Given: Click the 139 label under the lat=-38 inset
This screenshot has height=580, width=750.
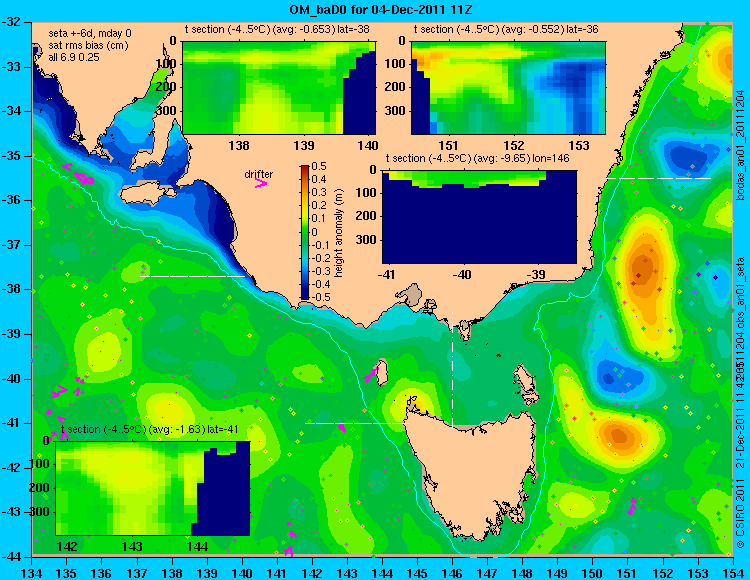Looking at the screenshot, I should coord(303,145).
